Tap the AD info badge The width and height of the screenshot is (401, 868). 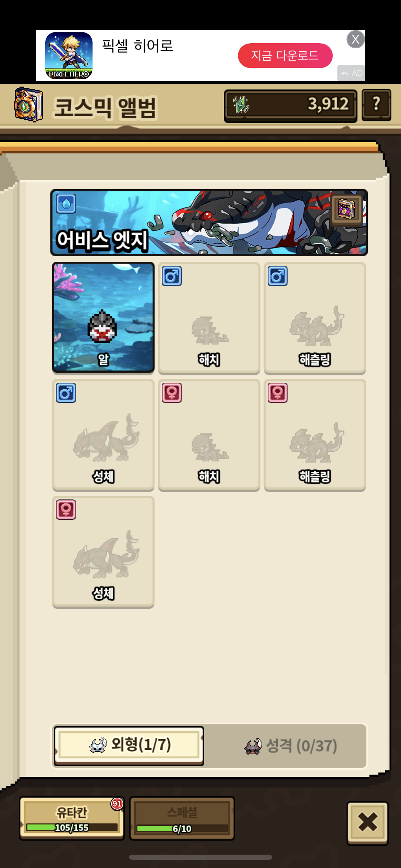[351, 73]
